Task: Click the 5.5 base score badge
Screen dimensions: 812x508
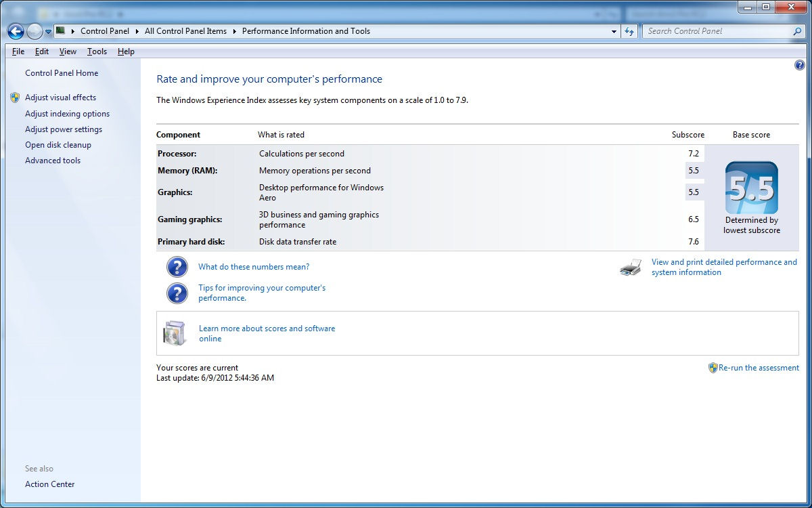Action: point(752,188)
